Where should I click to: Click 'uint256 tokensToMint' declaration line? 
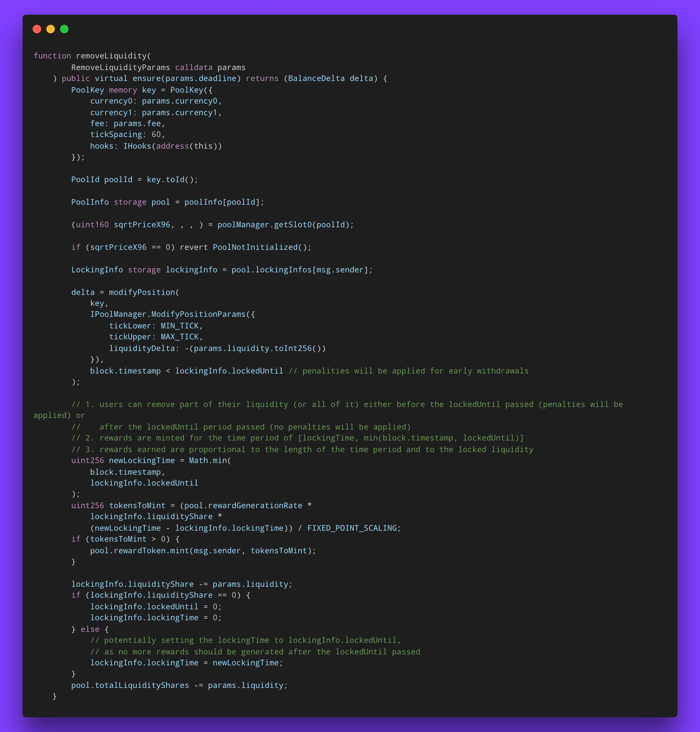click(x=191, y=505)
